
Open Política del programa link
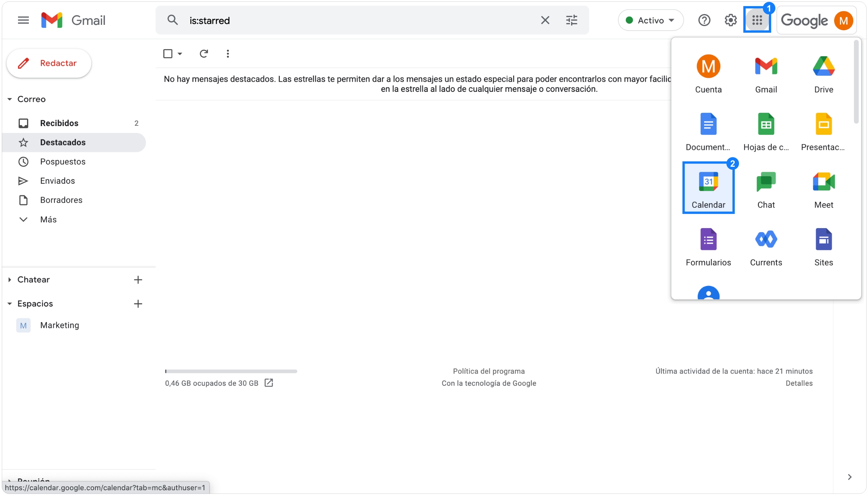(489, 371)
